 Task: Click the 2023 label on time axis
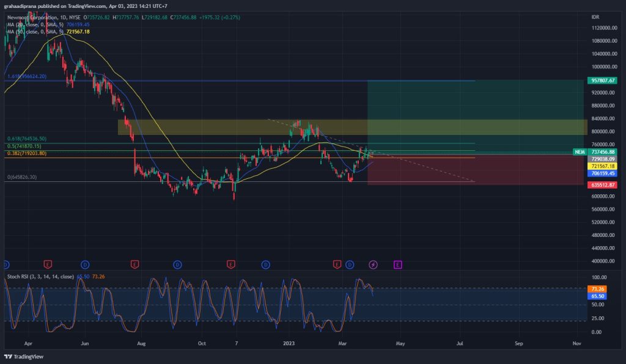coord(289,343)
